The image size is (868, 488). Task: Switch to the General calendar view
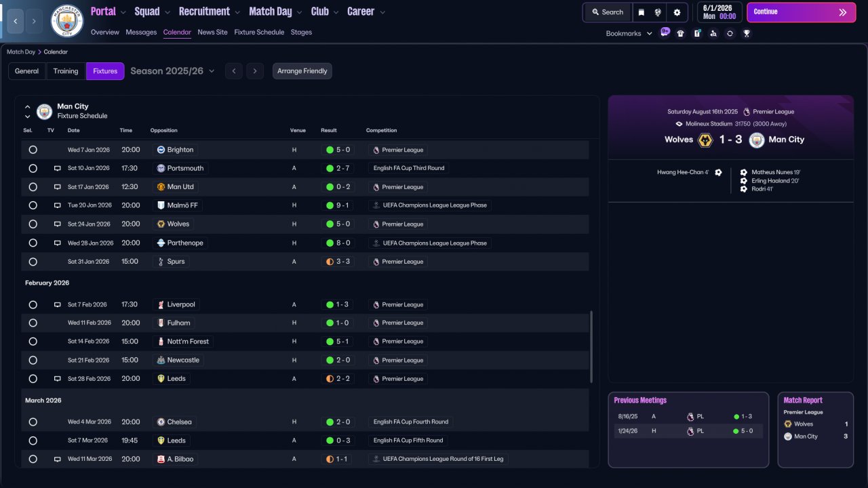click(x=27, y=71)
